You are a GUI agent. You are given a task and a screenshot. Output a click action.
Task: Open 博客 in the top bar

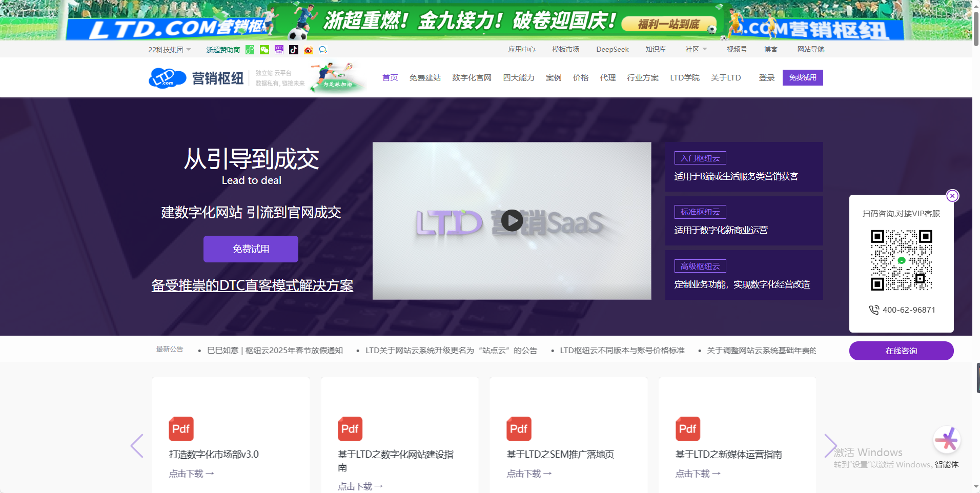[771, 49]
